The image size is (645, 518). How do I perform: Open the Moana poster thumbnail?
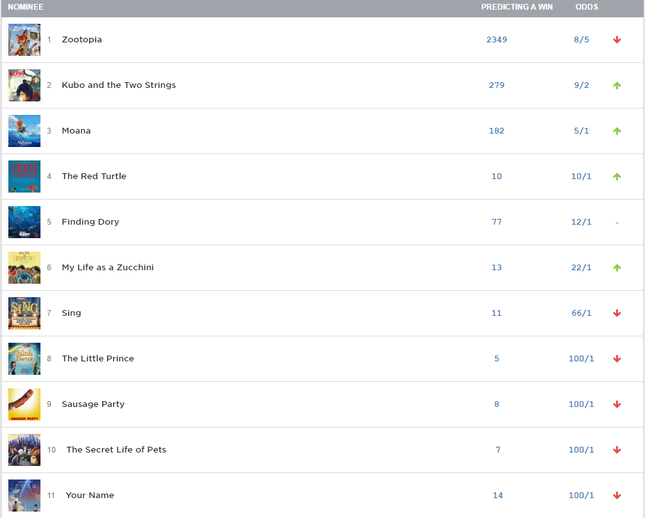24,131
